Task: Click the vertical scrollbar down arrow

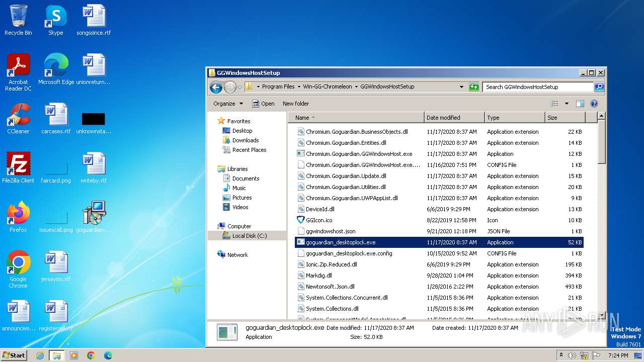Action: (601, 315)
